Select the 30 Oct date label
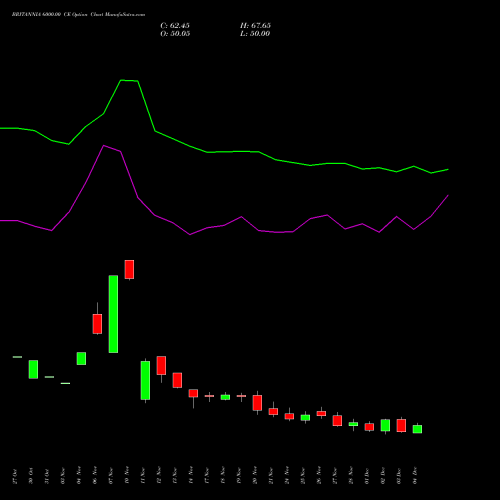 point(31,476)
